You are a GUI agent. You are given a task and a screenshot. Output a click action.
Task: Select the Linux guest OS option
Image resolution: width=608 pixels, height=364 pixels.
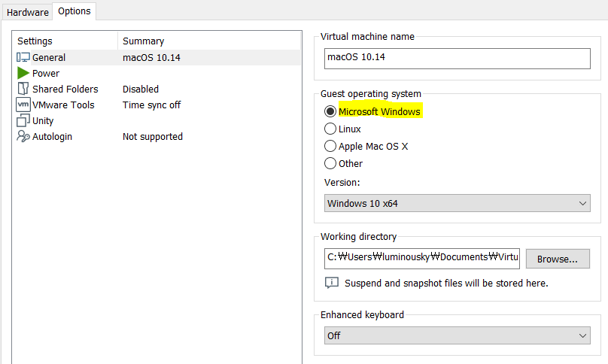click(330, 129)
